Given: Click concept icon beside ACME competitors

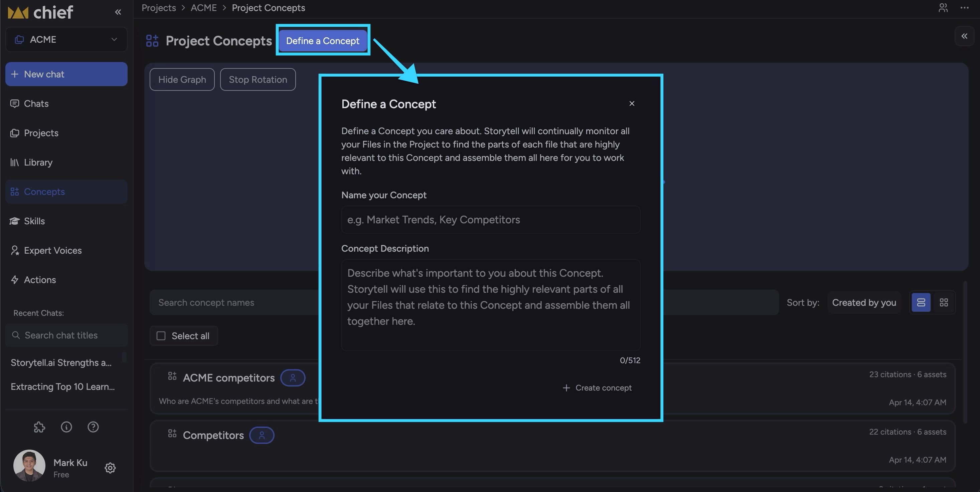Looking at the screenshot, I should coord(172,376).
